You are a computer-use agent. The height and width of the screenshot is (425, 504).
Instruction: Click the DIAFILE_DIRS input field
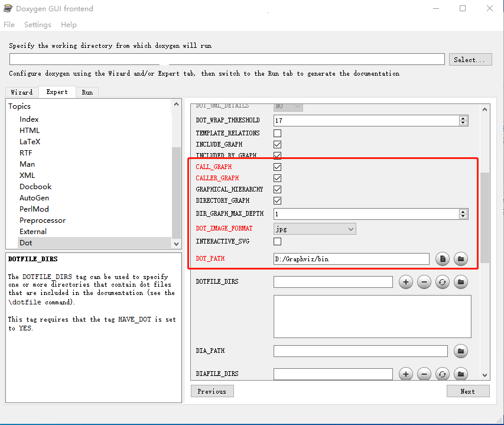tap(333, 374)
